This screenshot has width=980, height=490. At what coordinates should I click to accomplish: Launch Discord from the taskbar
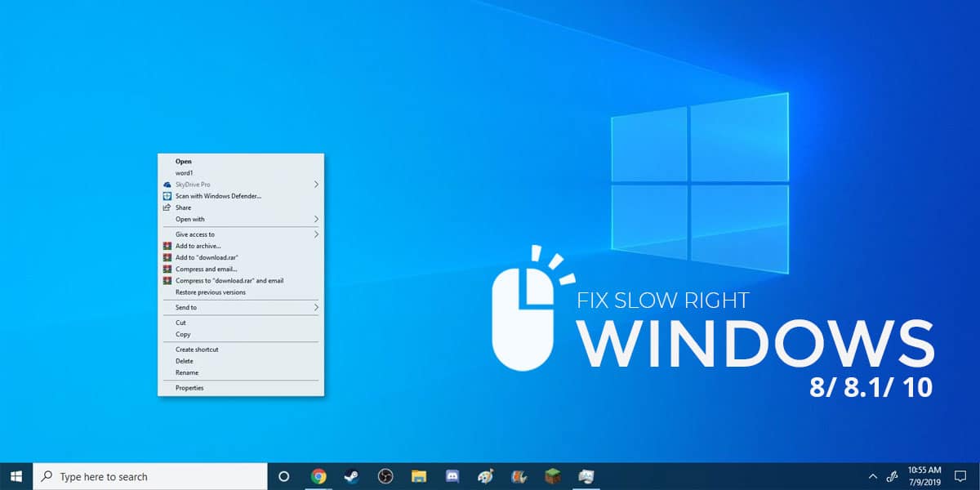[452, 476]
